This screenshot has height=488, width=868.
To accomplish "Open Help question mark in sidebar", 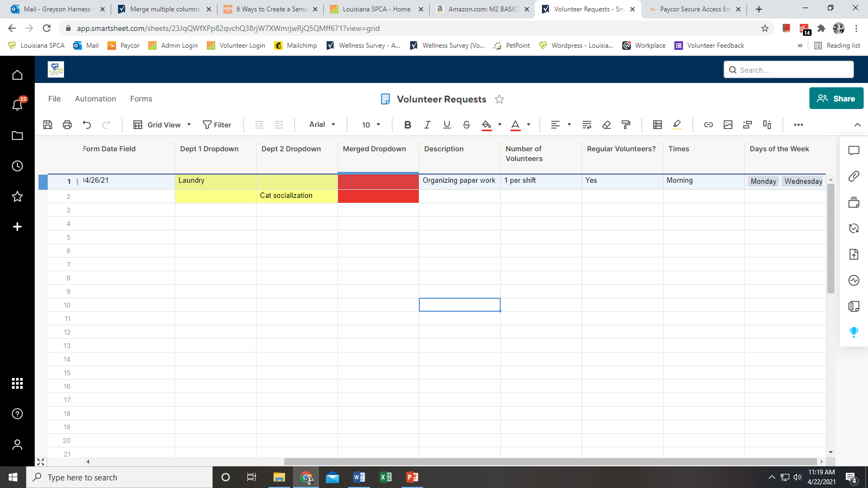I will (x=17, y=414).
